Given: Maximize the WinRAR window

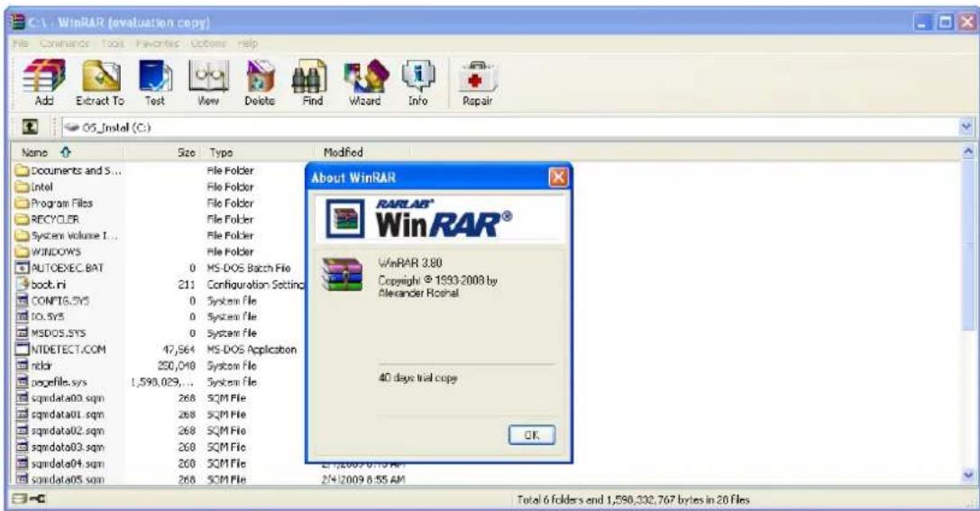Looking at the screenshot, I should 947,23.
